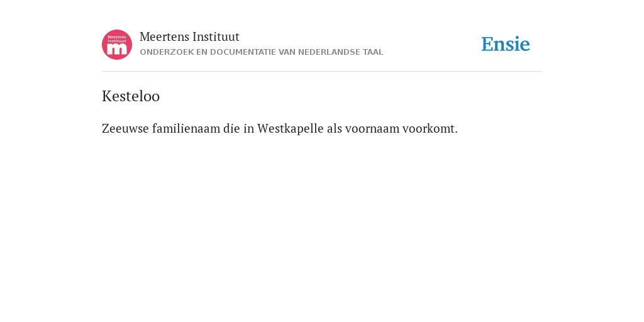Select the word Meertens in the header title
Viewport: 644px width, 322px height.
pos(164,37)
